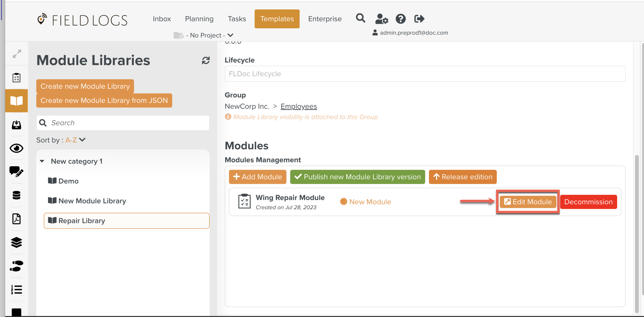644x317 pixels.
Task: Follow the Employees group link
Action: point(299,106)
